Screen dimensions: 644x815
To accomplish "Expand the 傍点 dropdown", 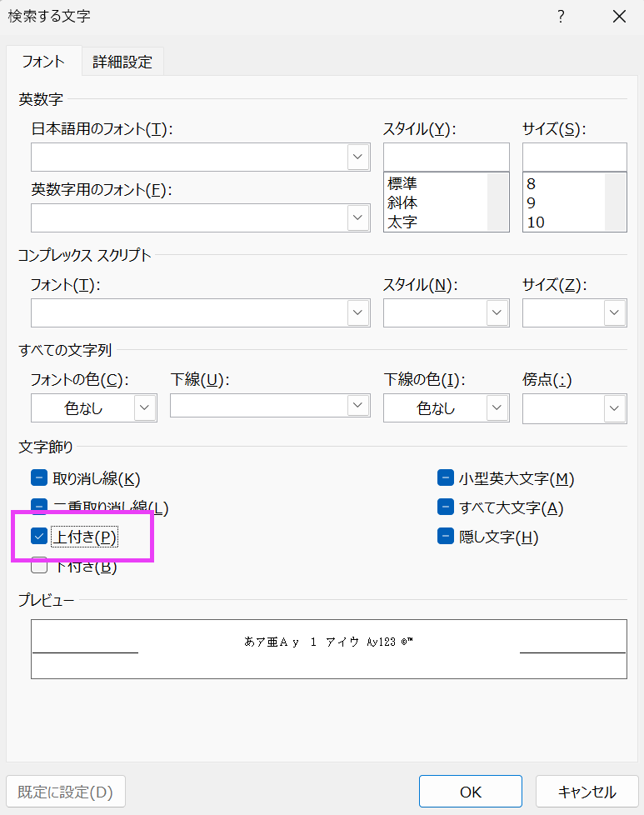I will tap(615, 407).
